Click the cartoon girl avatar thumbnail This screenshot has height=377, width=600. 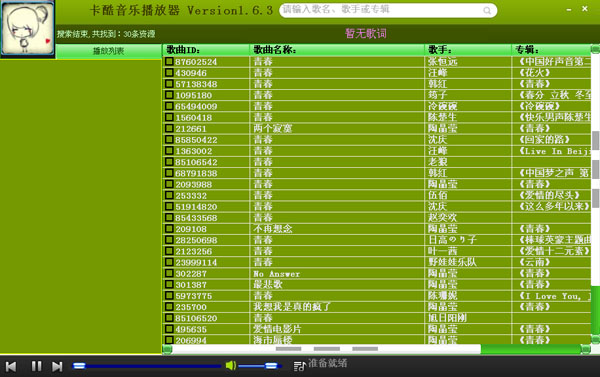coord(28,29)
